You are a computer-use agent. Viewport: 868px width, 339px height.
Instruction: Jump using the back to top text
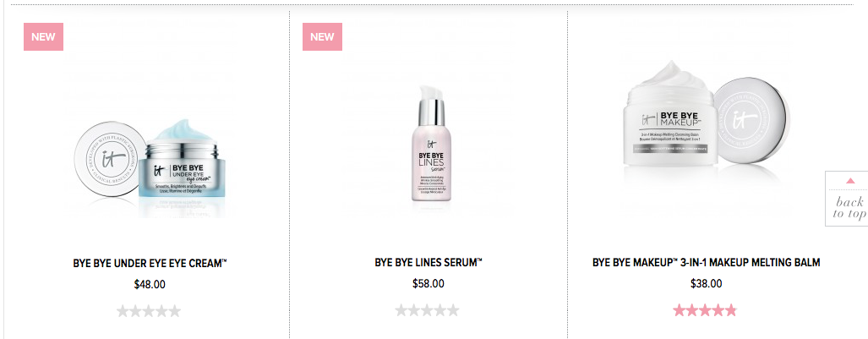click(x=849, y=208)
